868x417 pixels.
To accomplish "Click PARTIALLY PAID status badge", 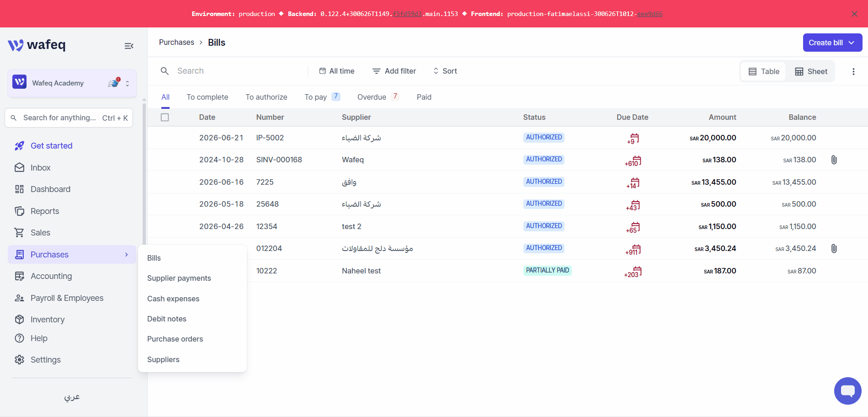I will pyautogui.click(x=548, y=271).
